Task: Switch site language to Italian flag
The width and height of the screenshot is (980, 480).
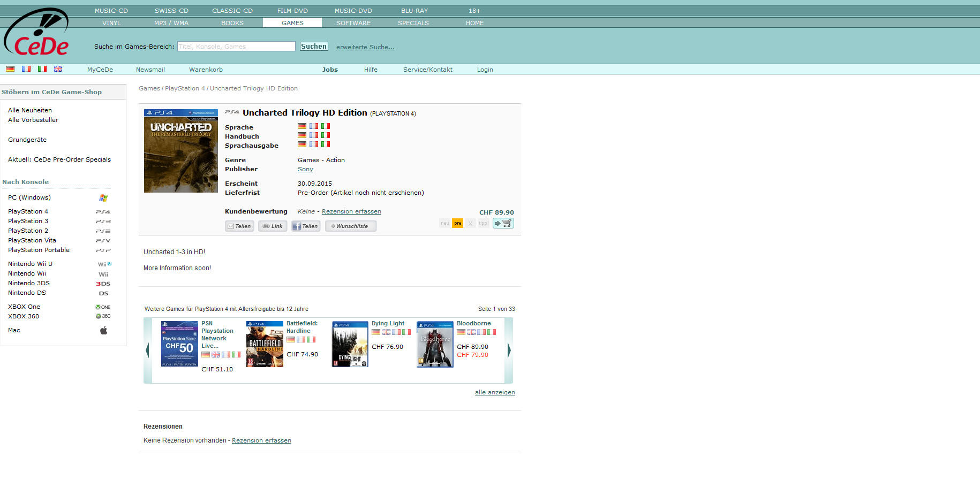Action: [42, 68]
